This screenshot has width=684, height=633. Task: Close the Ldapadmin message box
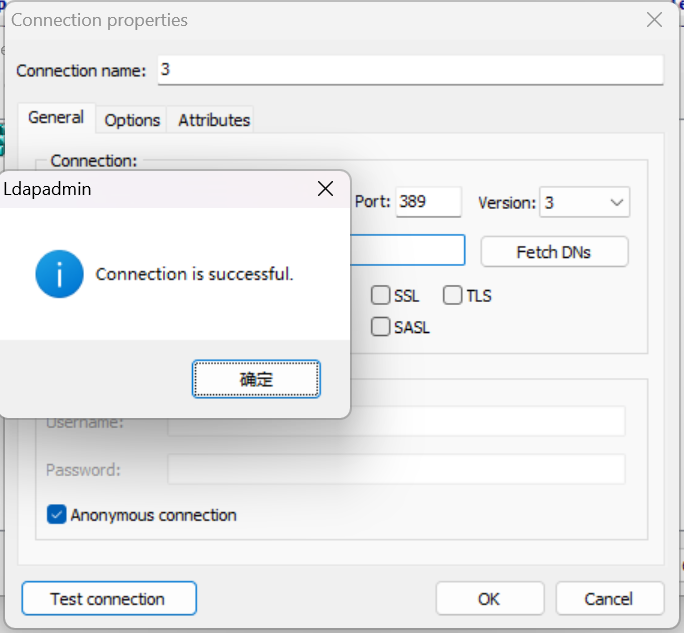(325, 189)
